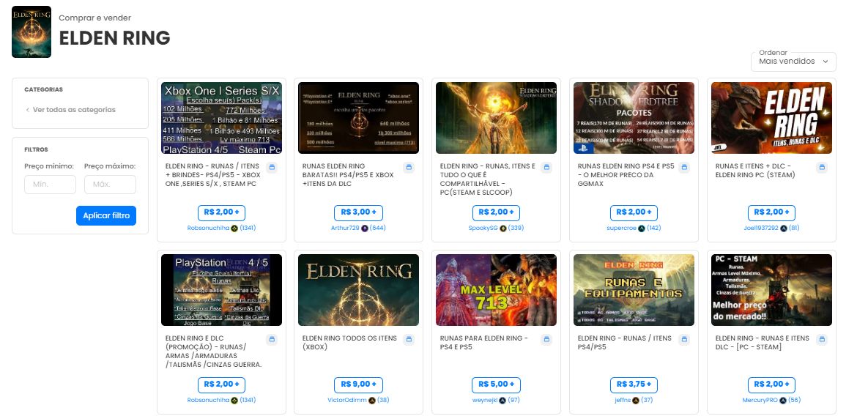Click store icon on Elden Ring Todos os Itens

point(409,339)
